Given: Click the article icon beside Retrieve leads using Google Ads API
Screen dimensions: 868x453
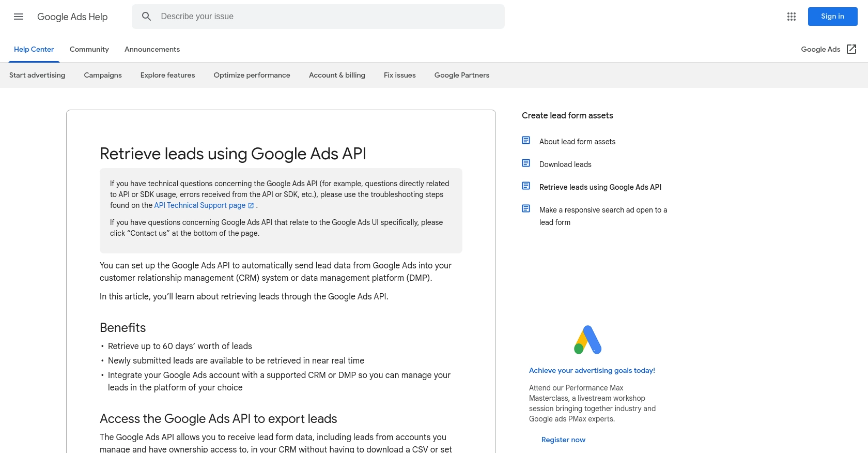Looking at the screenshot, I should [526, 186].
